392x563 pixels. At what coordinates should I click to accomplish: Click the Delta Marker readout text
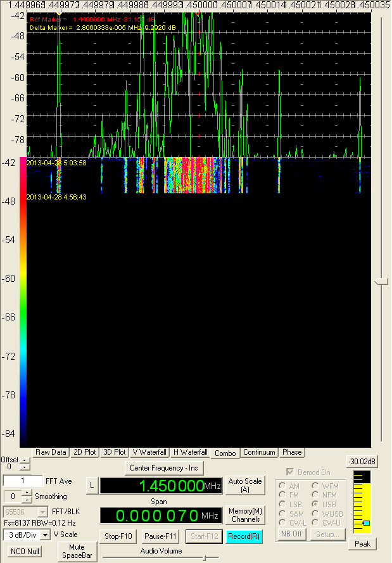point(103,28)
